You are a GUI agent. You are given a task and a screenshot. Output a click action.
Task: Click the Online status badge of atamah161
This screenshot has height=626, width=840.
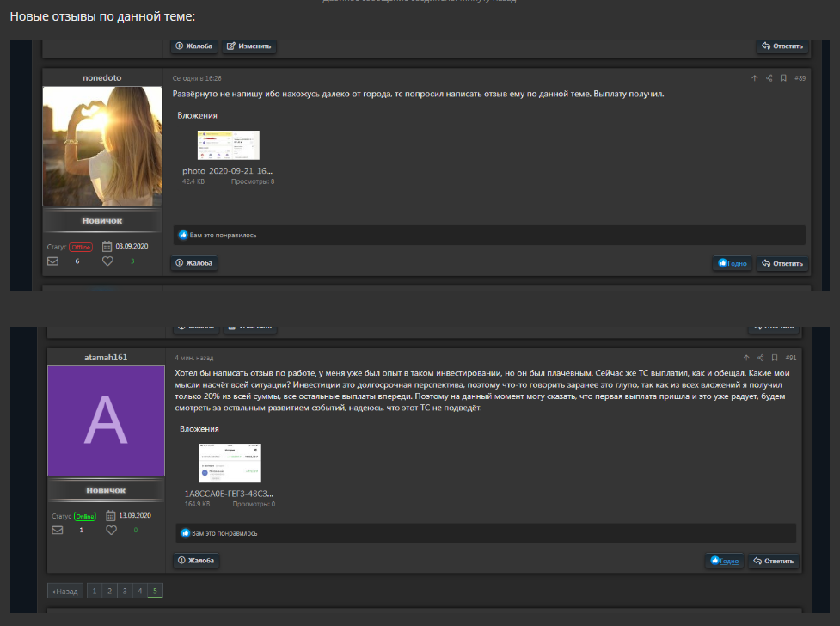[x=85, y=516]
